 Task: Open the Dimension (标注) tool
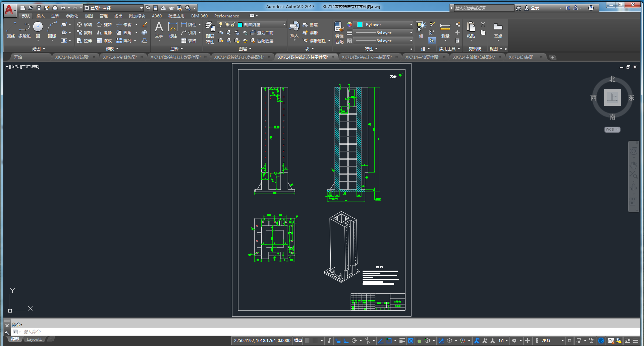tap(173, 30)
